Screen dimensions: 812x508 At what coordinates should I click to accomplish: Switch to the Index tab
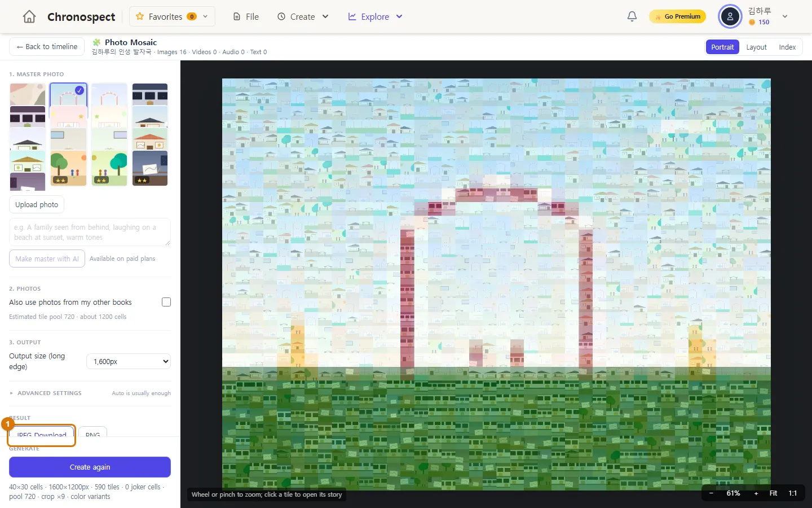[787, 47]
